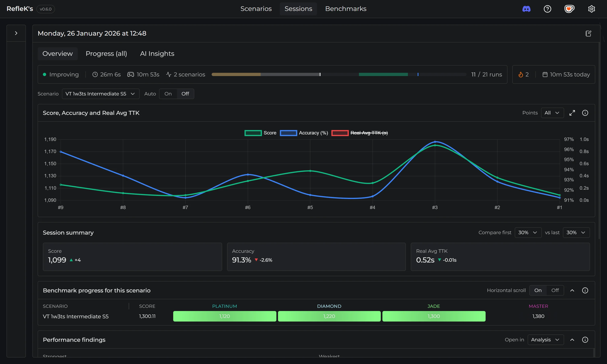Click the help question mark icon
Image resolution: width=607 pixels, height=364 pixels.
click(x=548, y=9)
